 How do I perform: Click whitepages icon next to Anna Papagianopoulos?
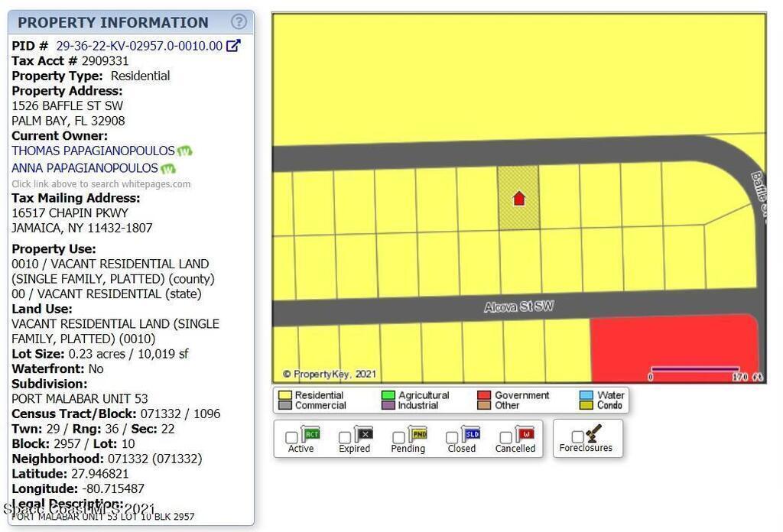tap(167, 169)
